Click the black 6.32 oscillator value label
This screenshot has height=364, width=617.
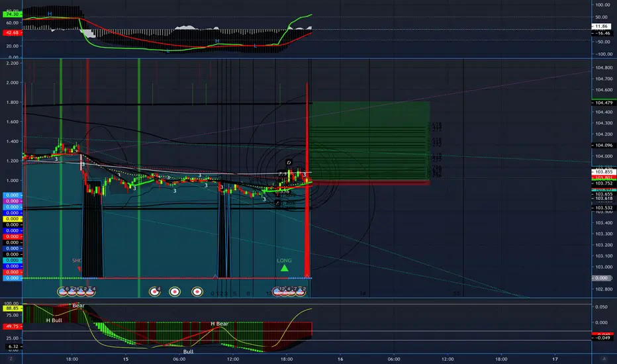[13, 347]
